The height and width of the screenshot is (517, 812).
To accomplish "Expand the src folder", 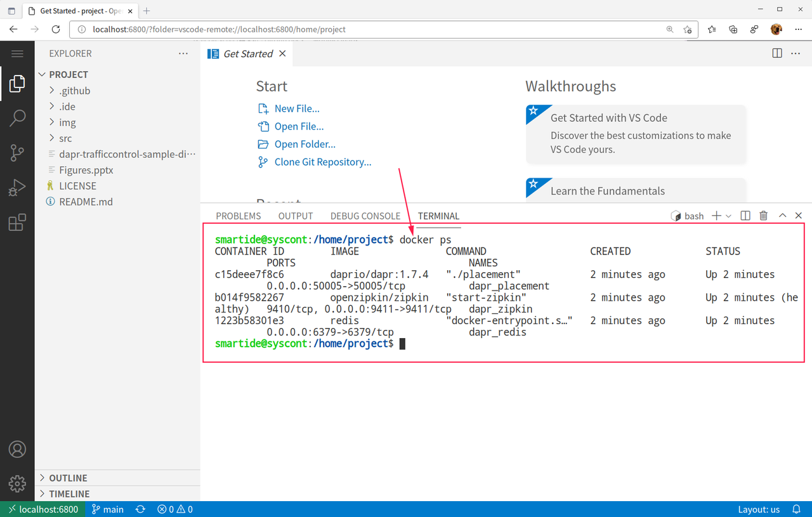I will pyautogui.click(x=117, y=138).
